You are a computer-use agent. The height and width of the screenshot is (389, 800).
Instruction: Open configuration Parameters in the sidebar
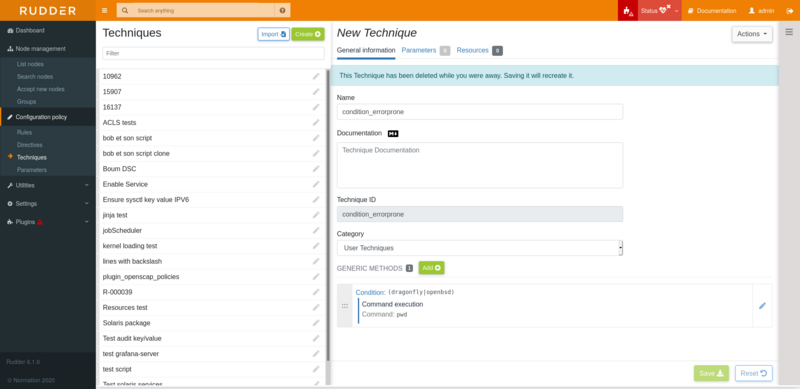pyautogui.click(x=32, y=170)
